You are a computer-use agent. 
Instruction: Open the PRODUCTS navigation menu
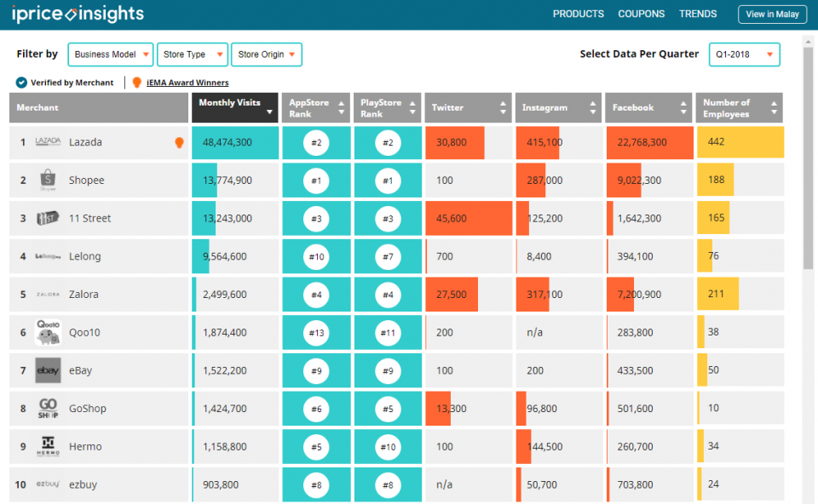578,14
